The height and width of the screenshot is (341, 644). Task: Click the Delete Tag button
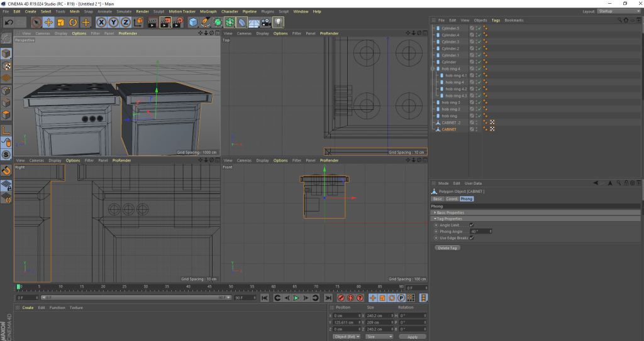tap(447, 248)
